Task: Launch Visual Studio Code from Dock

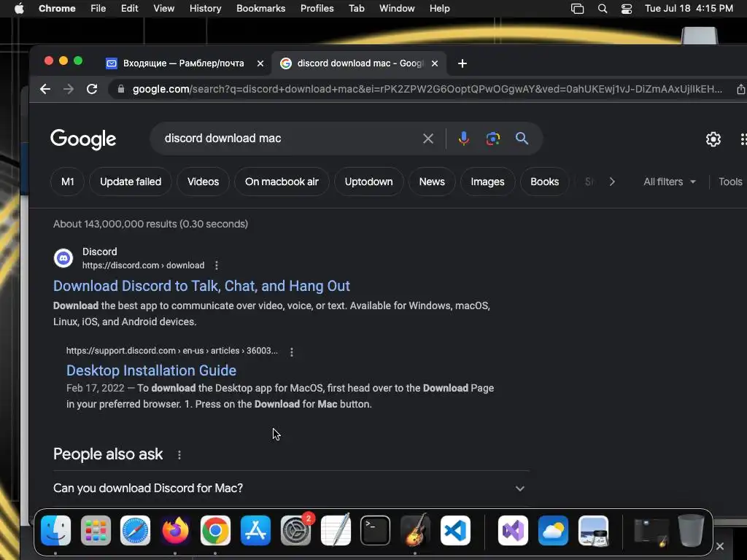Action: point(455,531)
